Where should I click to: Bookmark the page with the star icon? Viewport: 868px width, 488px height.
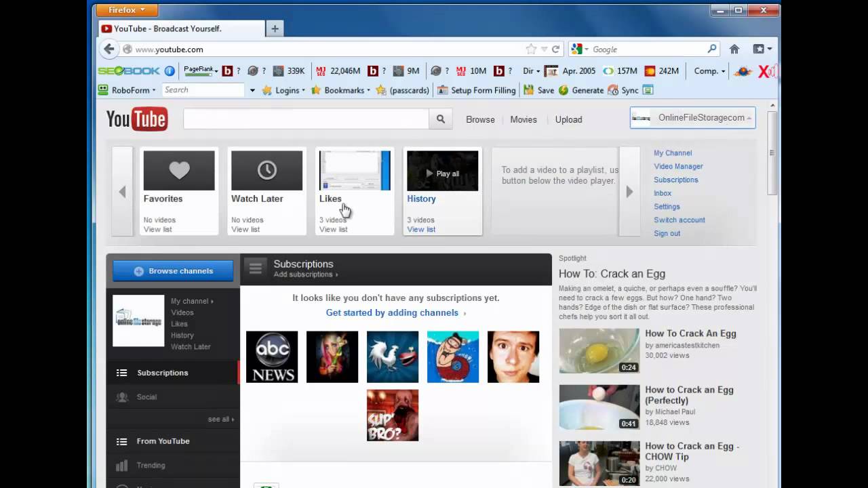click(x=530, y=49)
